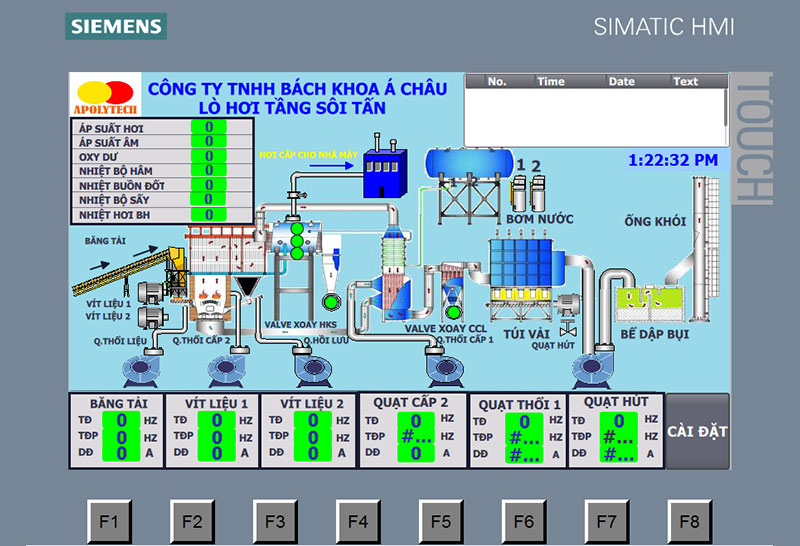Open the CÀI ĐẶT settings screen
800x546 pixels.
tap(697, 432)
